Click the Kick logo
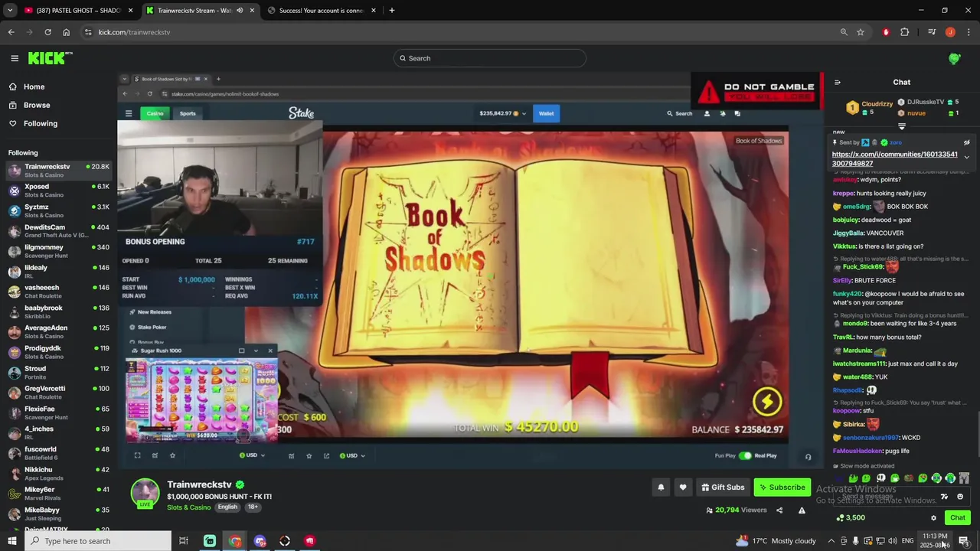Image resolution: width=980 pixels, height=551 pixels. (50, 58)
